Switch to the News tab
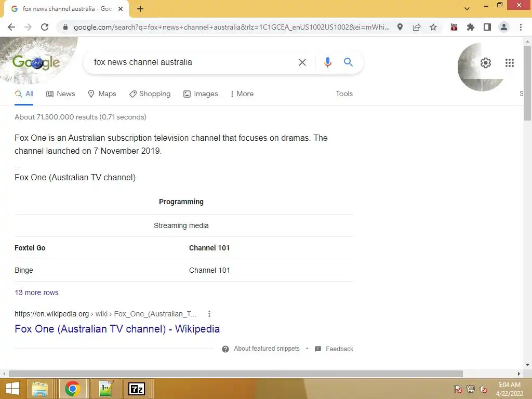Image resolution: width=532 pixels, height=399 pixels. pyautogui.click(x=61, y=94)
